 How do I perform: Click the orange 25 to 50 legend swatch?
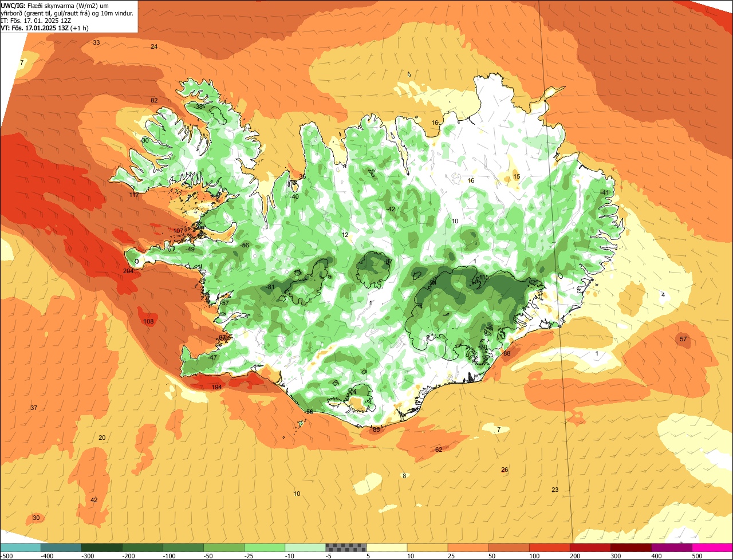click(x=468, y=547)
